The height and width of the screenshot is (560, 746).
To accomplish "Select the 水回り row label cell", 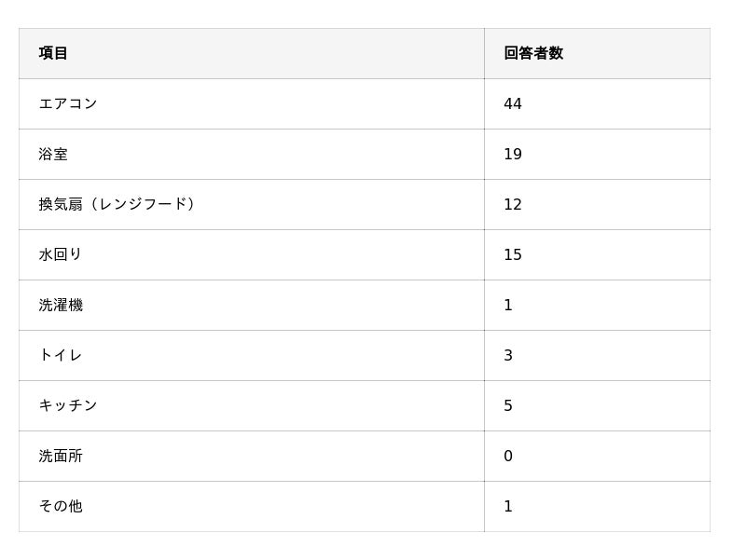I will pos(61,254).
